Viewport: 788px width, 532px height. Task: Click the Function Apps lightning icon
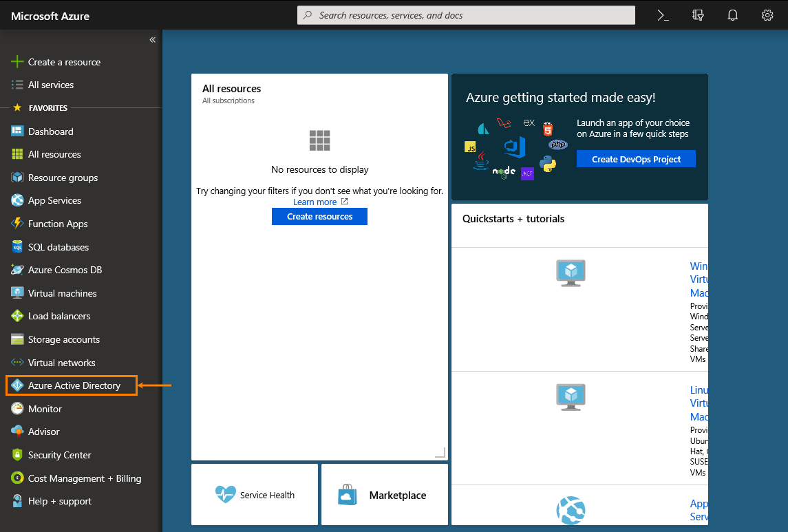pyautogui.click(x=17, y=224)
